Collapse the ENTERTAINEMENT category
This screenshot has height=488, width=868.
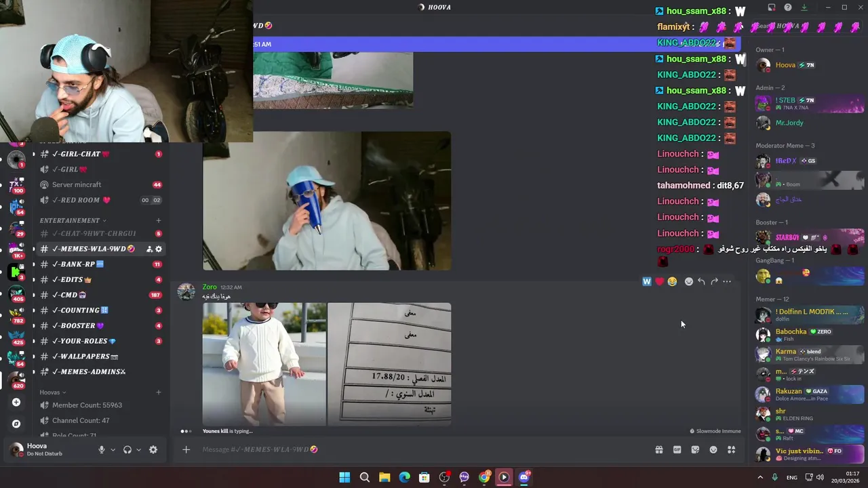pos(73,220)
